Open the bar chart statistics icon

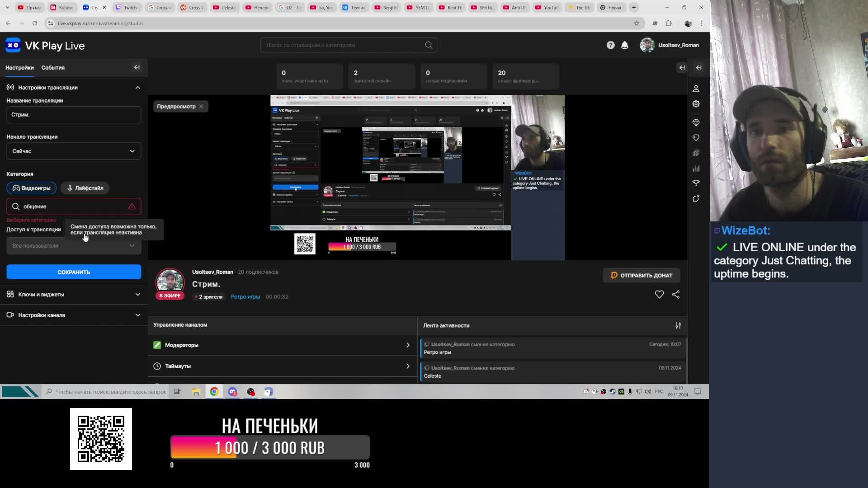696,169
